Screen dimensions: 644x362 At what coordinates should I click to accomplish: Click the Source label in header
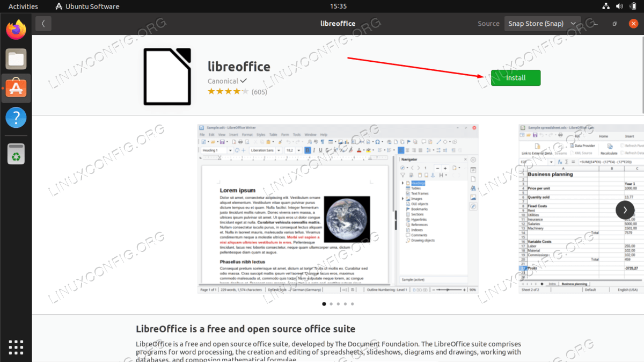pyautogui.click(x=488, y=24)
